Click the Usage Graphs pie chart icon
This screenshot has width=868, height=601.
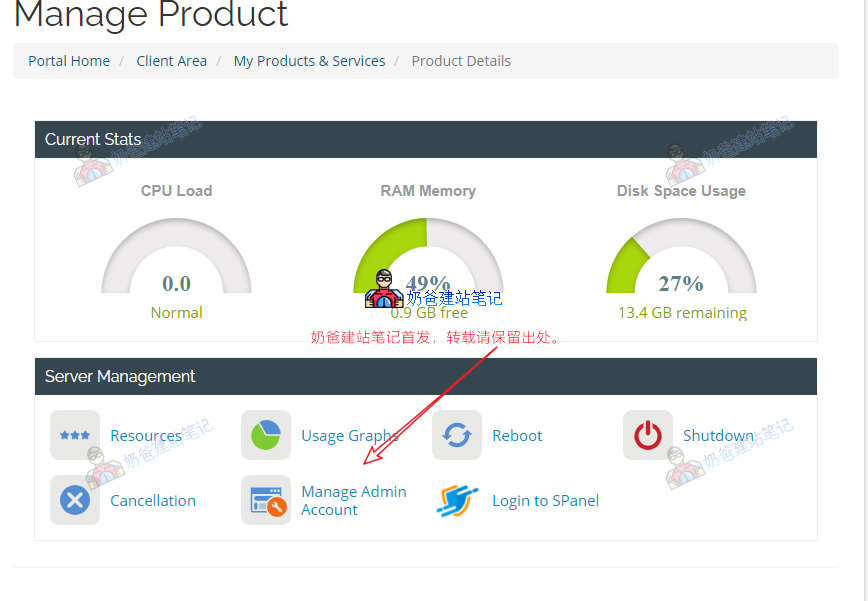(x=266, y=435)
